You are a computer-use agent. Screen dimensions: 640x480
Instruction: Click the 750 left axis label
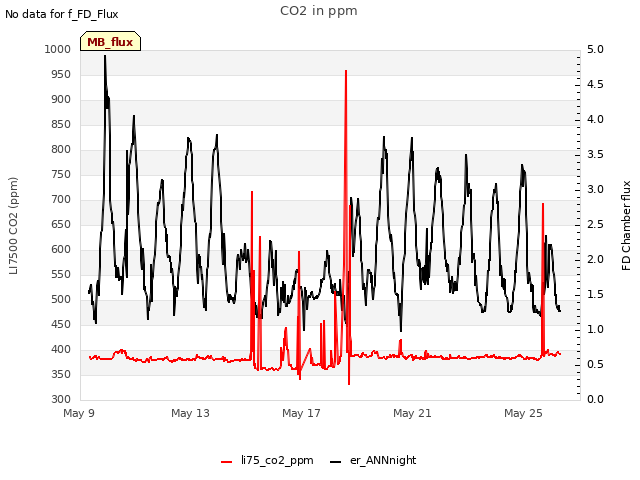[61, 174]
